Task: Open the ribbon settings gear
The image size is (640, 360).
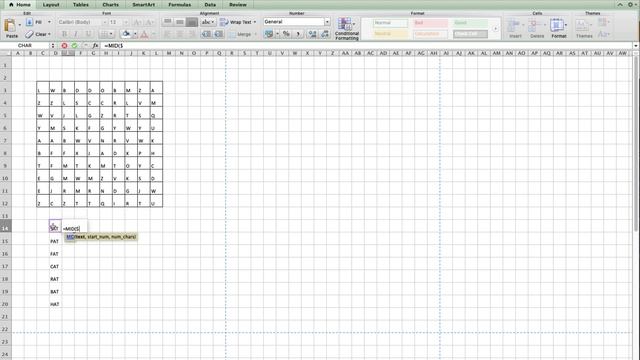Action: (x=630, y=4)
